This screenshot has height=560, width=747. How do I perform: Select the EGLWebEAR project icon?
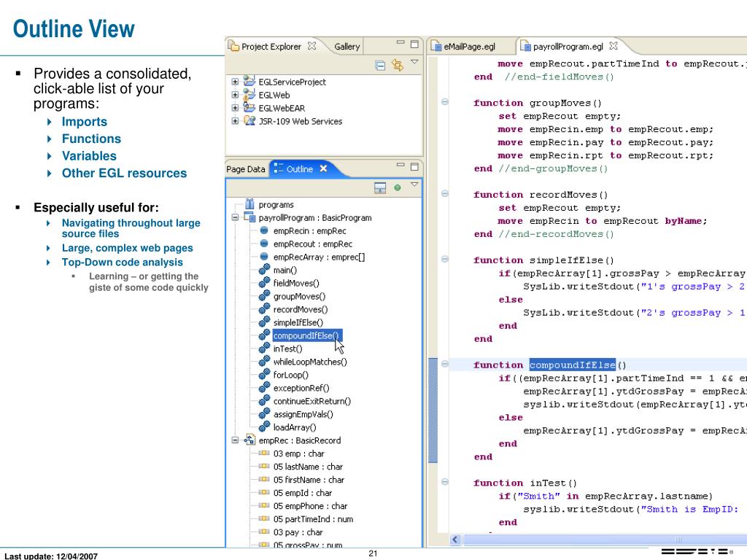click(x=249, y=107)
